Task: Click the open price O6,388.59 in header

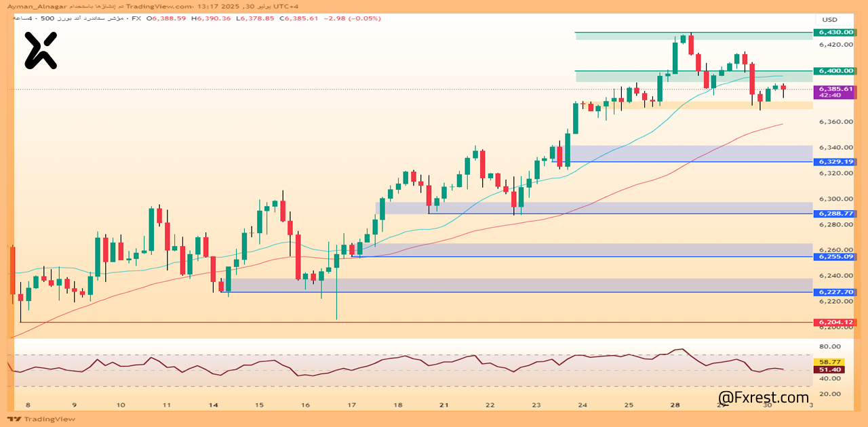Action: coord(167,18)
